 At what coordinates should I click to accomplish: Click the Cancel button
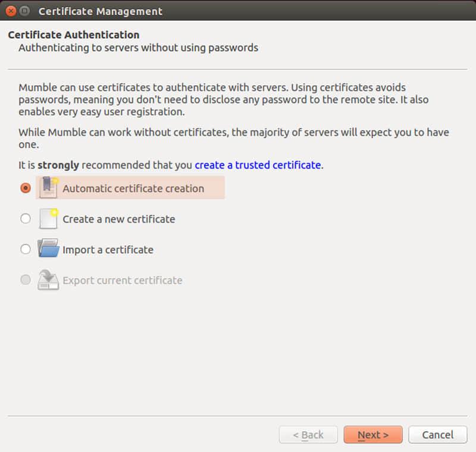click(x=438, y=435)
